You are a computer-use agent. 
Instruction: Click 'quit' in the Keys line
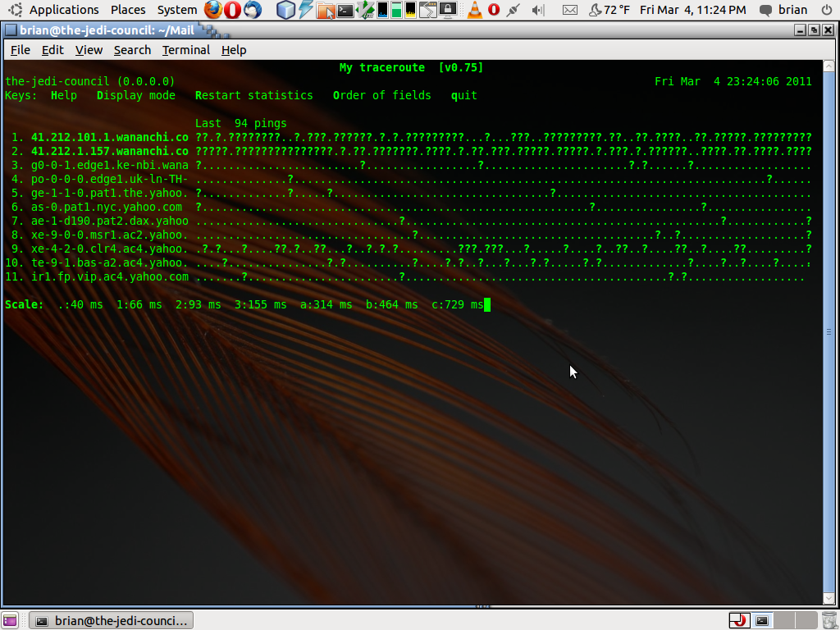tap(464, 95)
